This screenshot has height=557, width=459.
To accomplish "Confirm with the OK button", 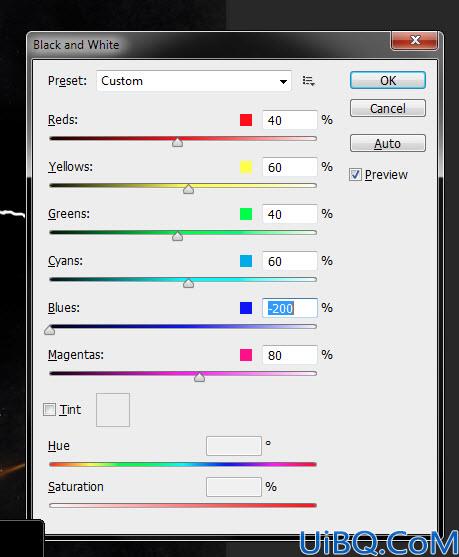I will coord(388,80).
